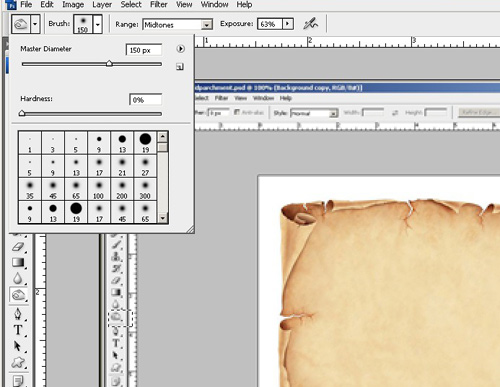500x387 pixels.
Task: Open the Help menu in inner document window
Action: coord(286,98)
